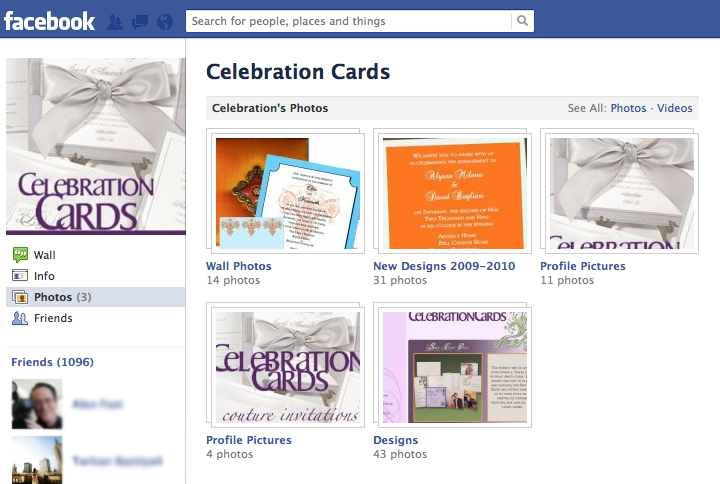This screenshot has width=720, height=484.
Task: Click the Celebration Cards profile picture
Action: pos(95,146)
